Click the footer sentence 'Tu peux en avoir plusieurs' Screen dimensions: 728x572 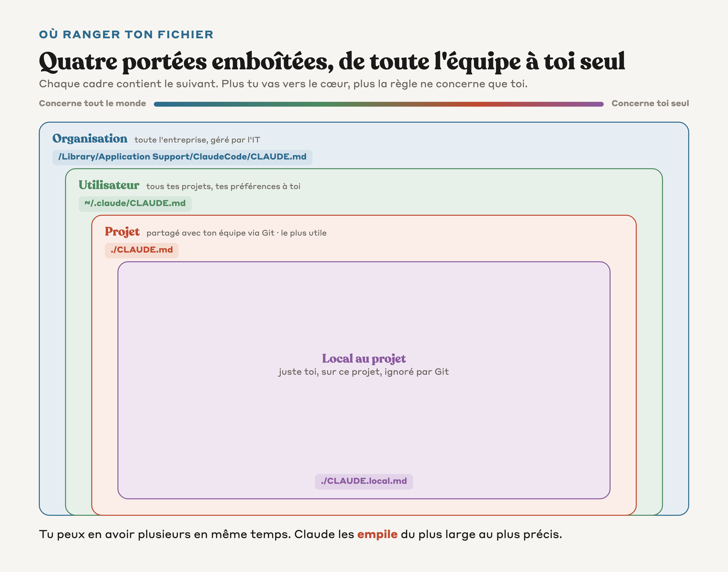300,534
